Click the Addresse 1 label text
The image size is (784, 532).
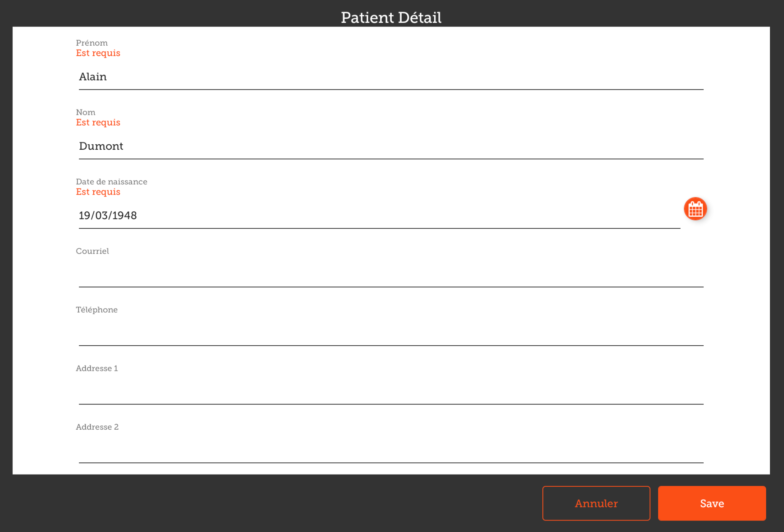click(x=97, y=368)
